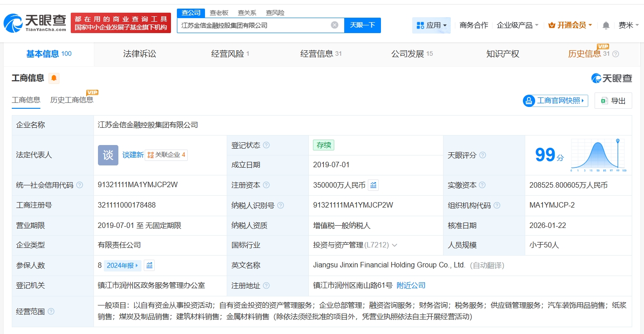
Task: Click the bell icon next to 工商信息 heading
Action: point(54,78)
